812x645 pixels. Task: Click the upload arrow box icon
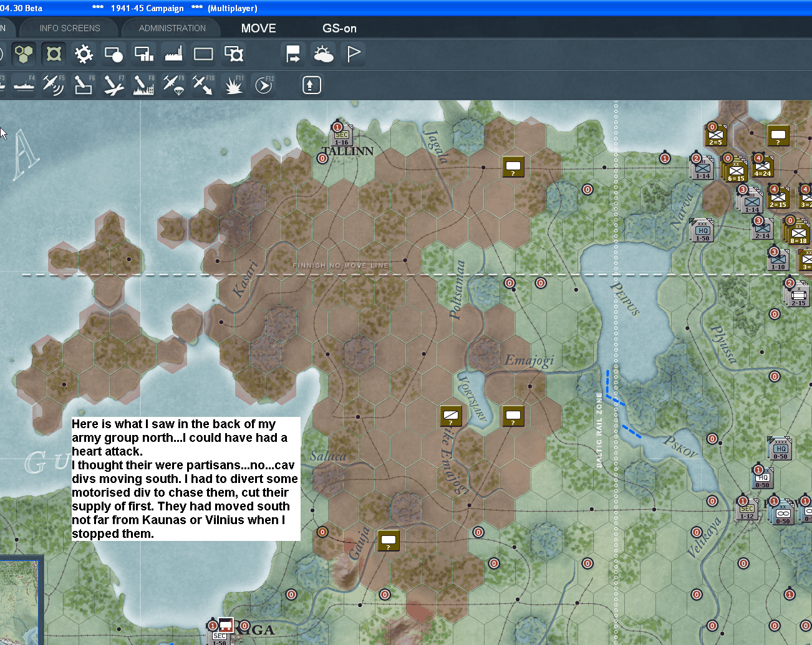tap(312, 85)
